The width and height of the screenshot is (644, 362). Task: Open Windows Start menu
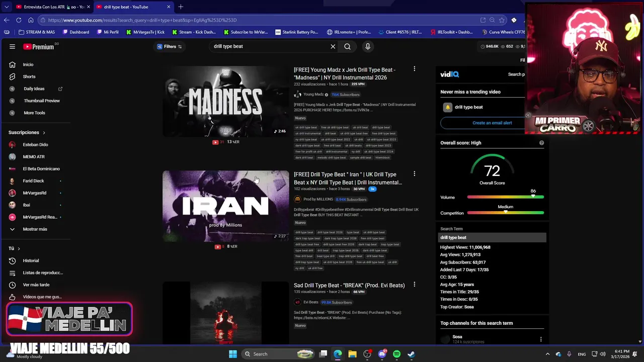(232, 354)
